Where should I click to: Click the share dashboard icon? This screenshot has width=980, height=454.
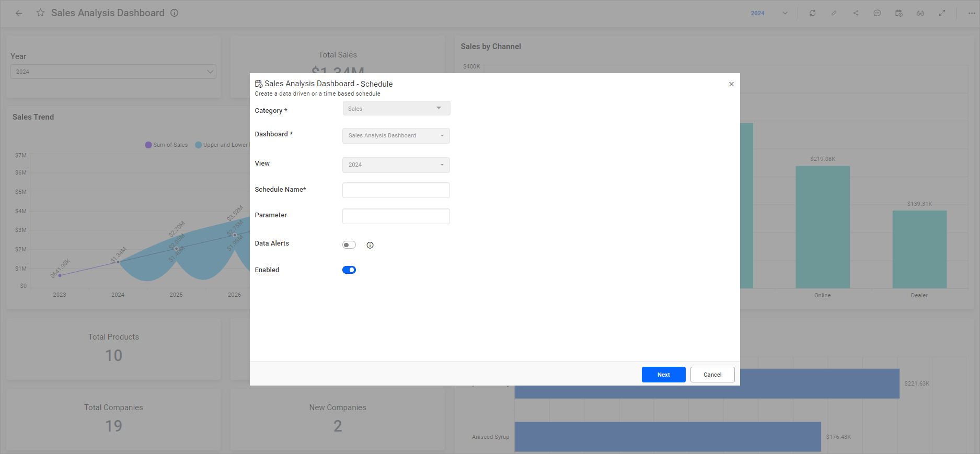[856, 13]
